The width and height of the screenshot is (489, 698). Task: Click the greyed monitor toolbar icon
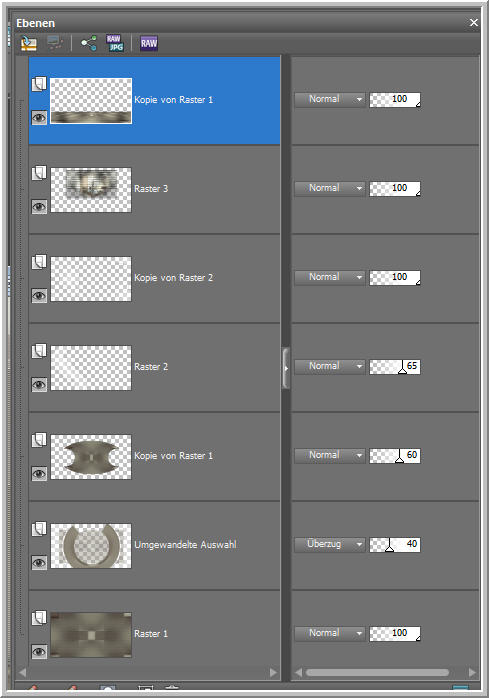click(x=55, y=43)
